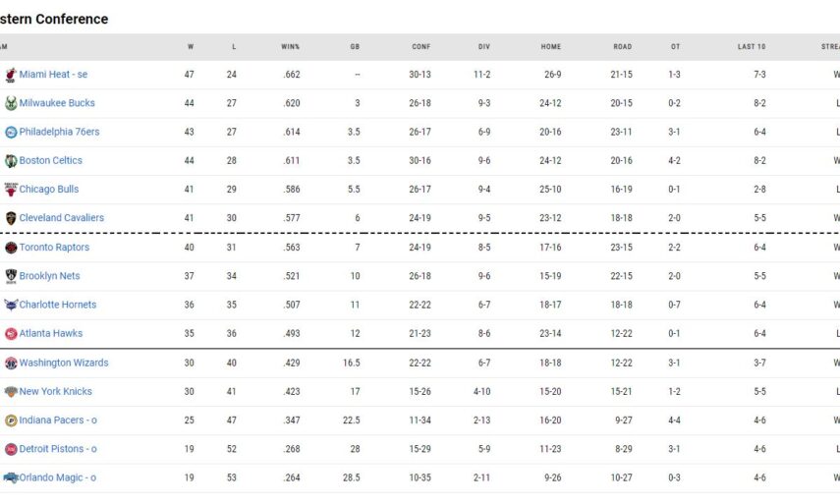The width and height of the screenshot is (840, 504).
Task: Sort by the HOME record column header
Action: click(x=550, y=46)
